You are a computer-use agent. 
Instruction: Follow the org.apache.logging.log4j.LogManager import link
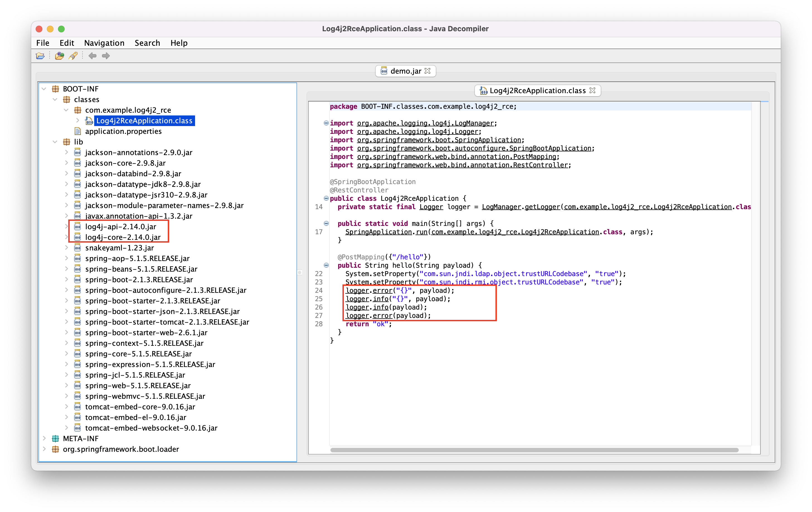425,123
